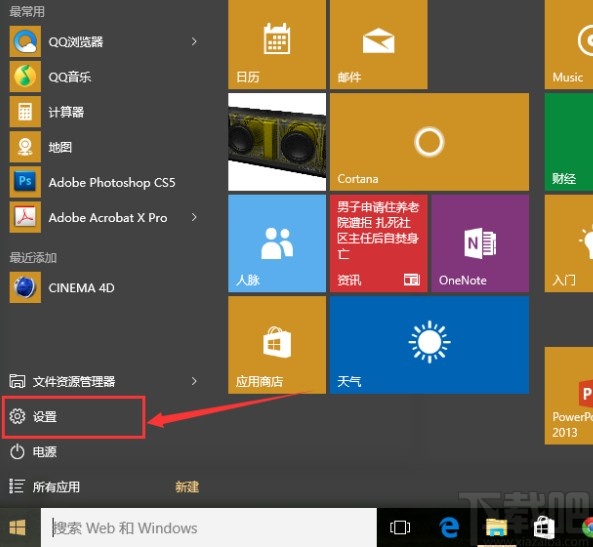Open the blue 天气 weather tile
This screenshot has height=547, width=593.
(x=429, y=345)
